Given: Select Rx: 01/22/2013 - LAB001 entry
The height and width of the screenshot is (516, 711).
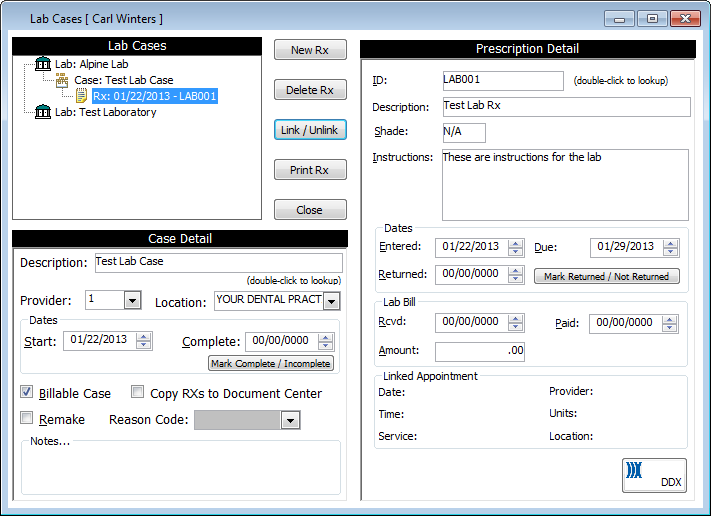Looking at the screenshot, I should pos(155,96).
